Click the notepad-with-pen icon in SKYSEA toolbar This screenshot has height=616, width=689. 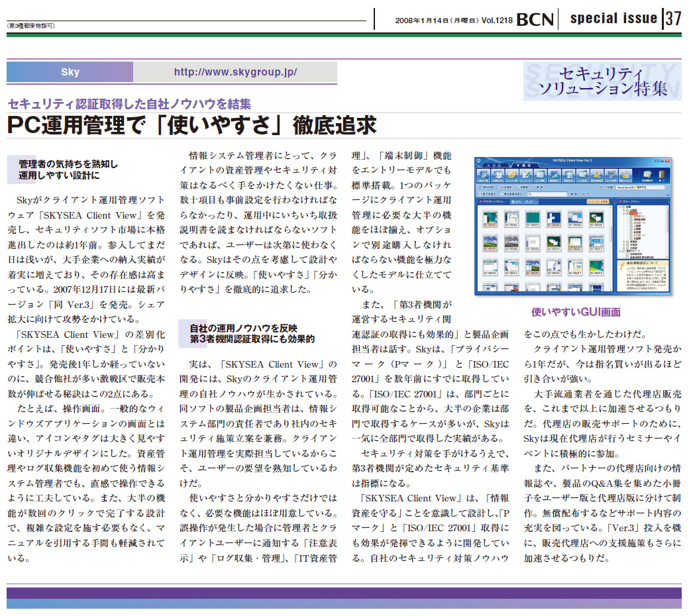pos(526,176)
